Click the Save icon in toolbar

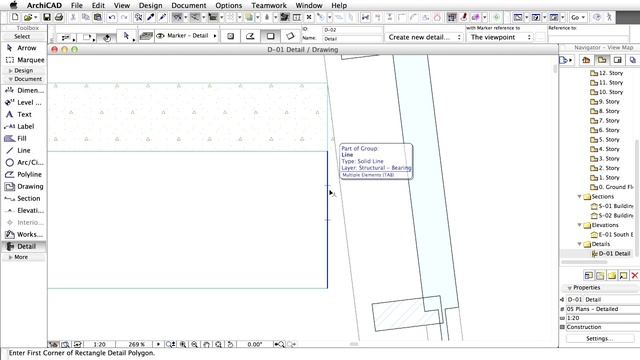(x=47, y=17)
